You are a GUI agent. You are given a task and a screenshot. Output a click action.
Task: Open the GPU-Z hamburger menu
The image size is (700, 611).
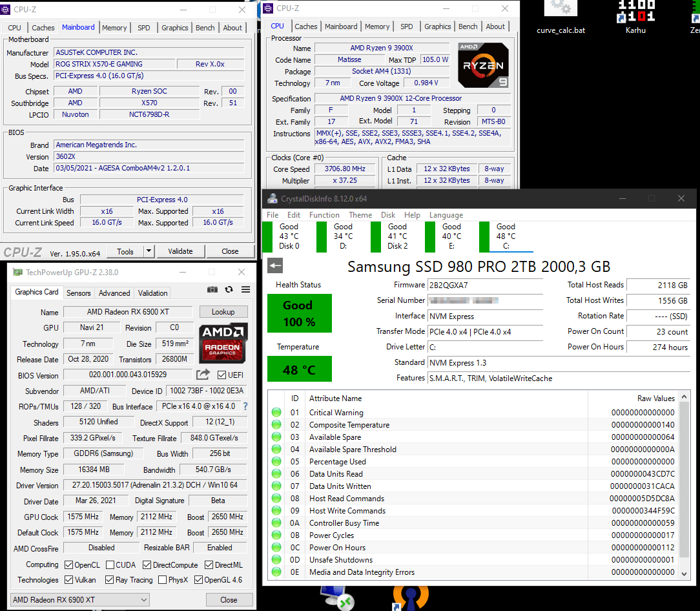pos(245,289)
